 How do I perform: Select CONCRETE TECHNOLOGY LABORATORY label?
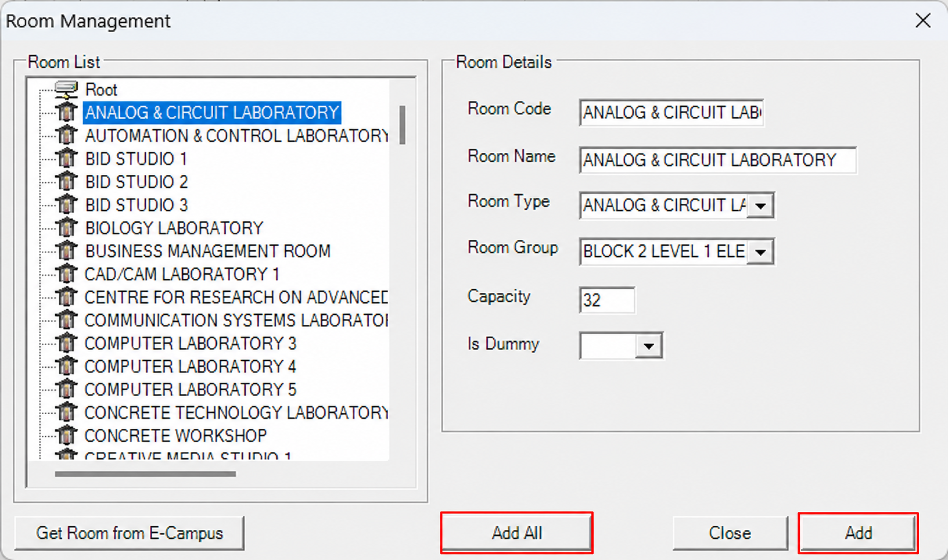[236, 412]
